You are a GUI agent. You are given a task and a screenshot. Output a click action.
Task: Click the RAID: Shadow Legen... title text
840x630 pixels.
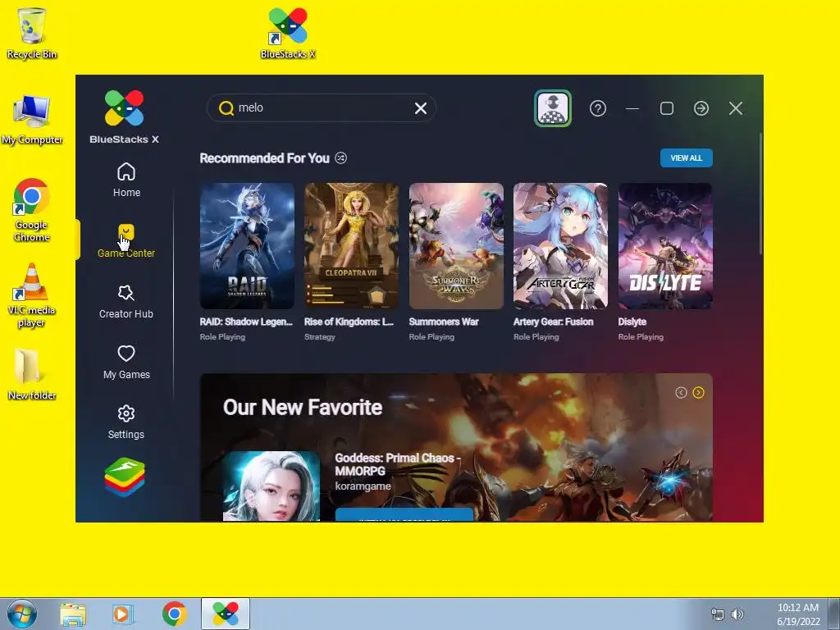pos(246,322)
